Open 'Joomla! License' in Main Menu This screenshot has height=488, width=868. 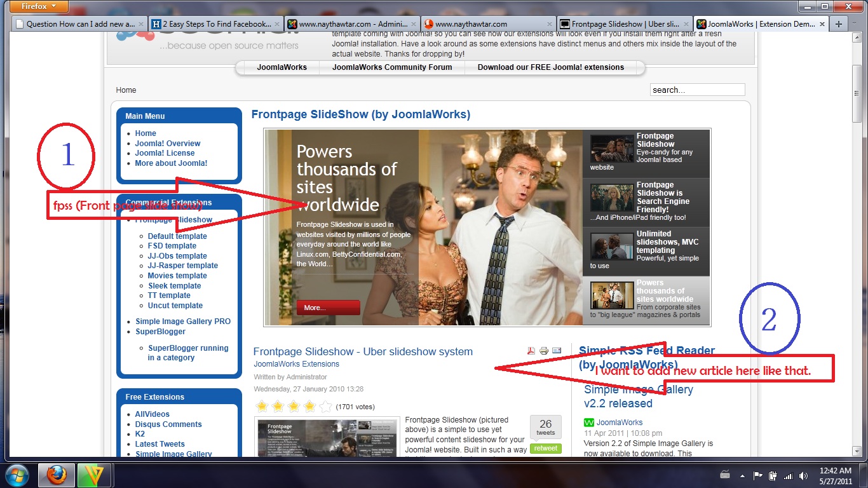tap(165, 153)
